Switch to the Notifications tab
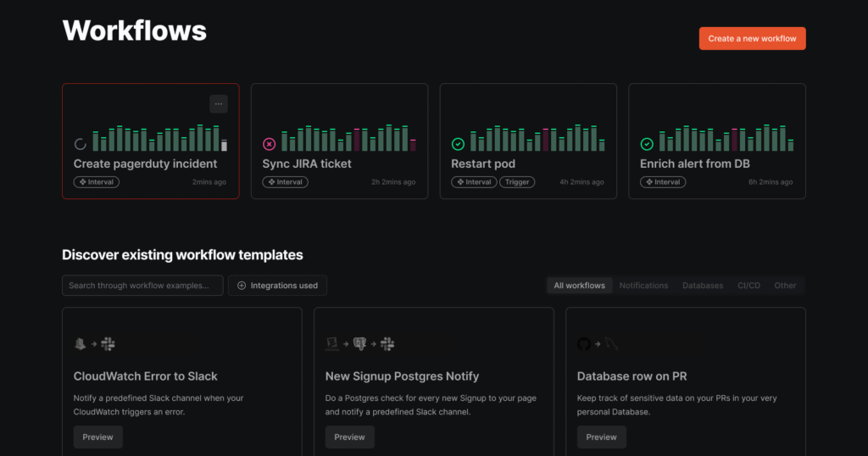The height and width of the screenshot is (456, 868). tap(643, 286)
